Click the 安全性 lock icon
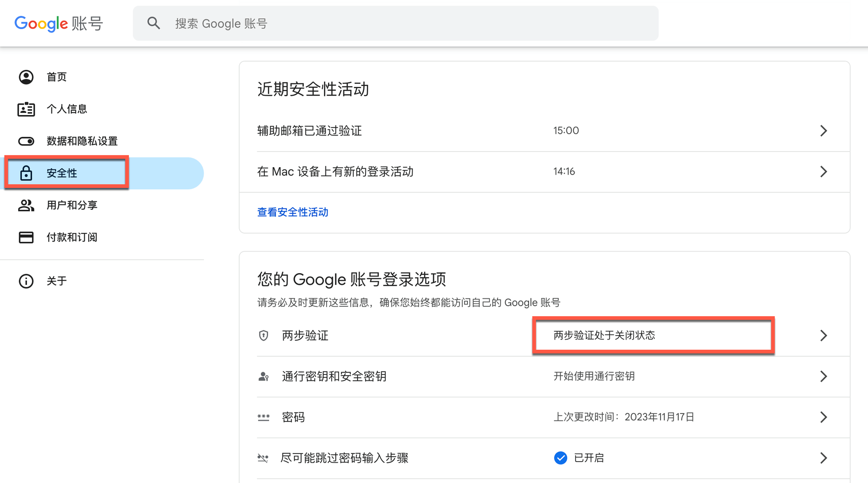The height and width of the screenshot is (483, 868). pyautogui.click(x=26, y=173)
